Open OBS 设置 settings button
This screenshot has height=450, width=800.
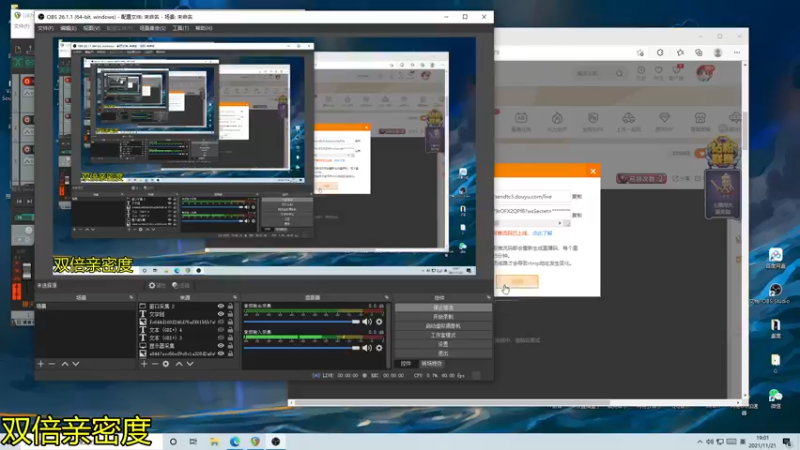pos(443,344)
